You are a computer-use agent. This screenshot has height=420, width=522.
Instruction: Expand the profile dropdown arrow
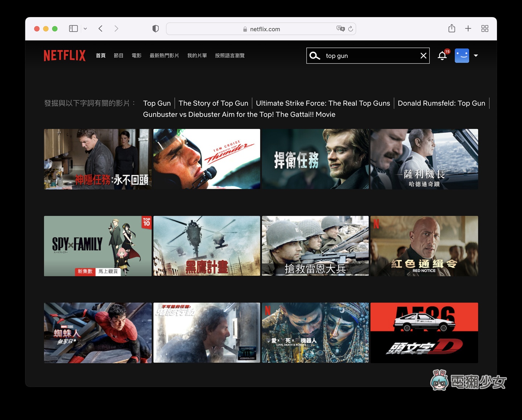[476, 56]
